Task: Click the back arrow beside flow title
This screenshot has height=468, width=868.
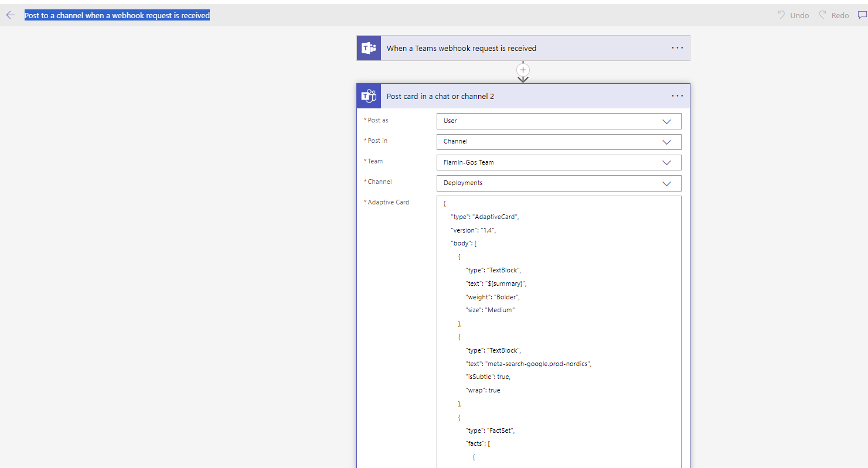Action: click(11, 15)
